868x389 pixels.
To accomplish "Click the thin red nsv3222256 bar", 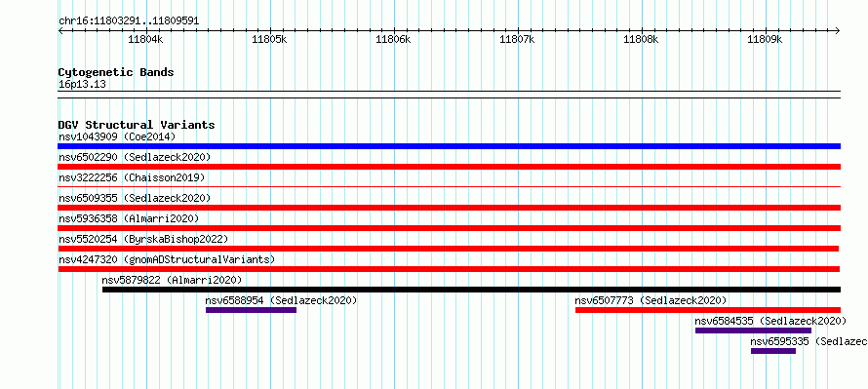I will 449,187.
